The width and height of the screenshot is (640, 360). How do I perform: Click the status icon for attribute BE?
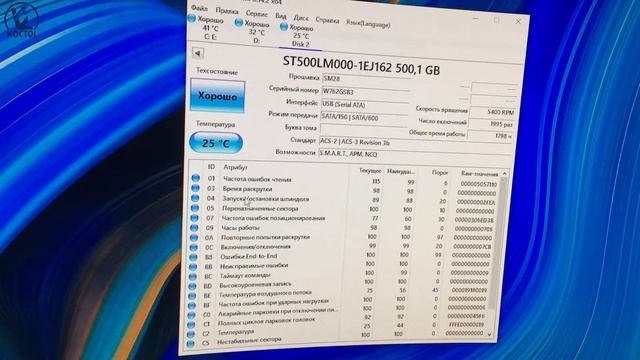coord(192,296)
